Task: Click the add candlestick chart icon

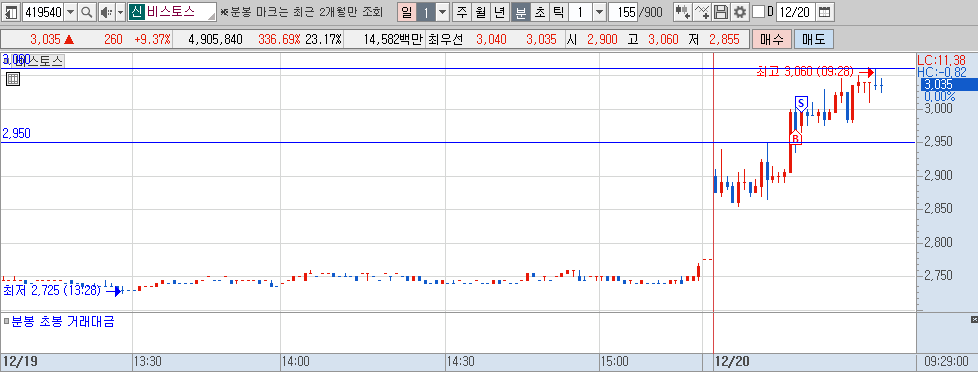Action: (x=682, y=11)
